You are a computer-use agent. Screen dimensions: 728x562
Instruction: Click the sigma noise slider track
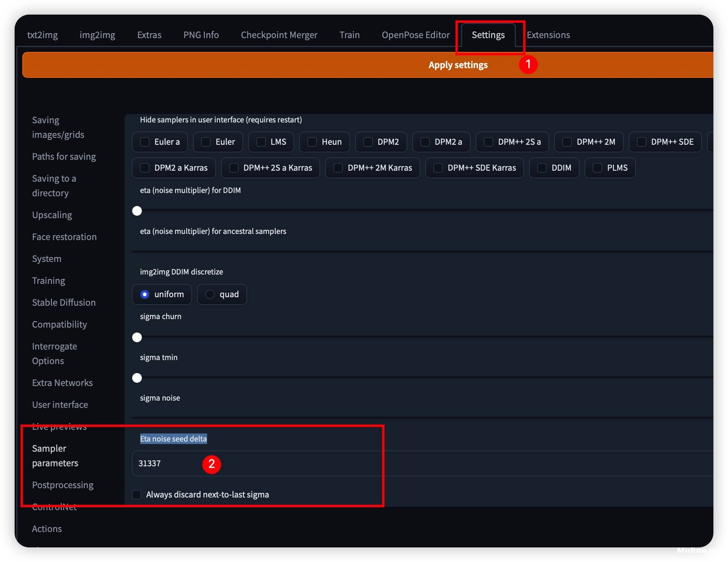pyautogui.click(x=422, y=418)
